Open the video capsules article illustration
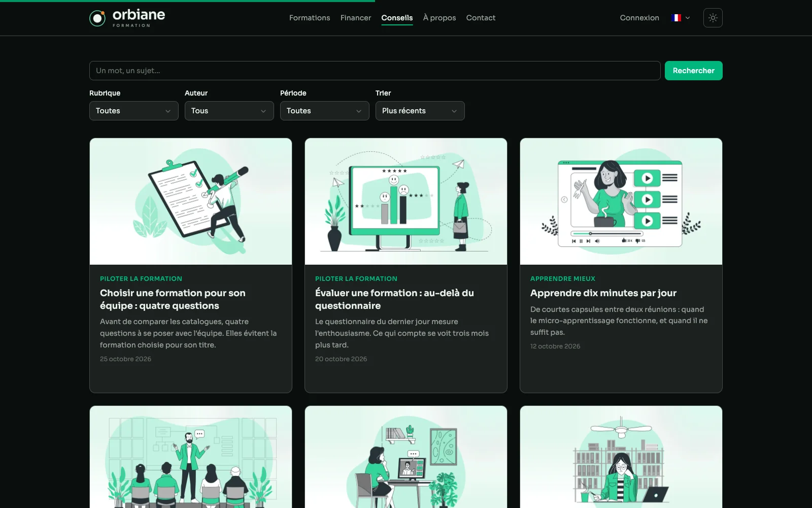Screen dimensions: 812x508 pos(621,201)
